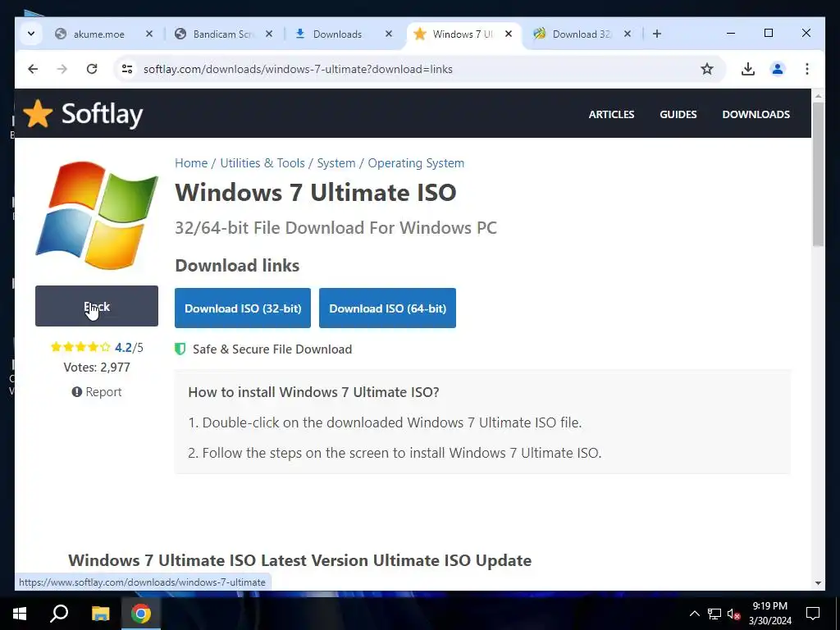Image resolution: width=840 pixels, height=630 pixels.
Task: Click the muted volume tray icon
Action: click(x=734, y=614)
